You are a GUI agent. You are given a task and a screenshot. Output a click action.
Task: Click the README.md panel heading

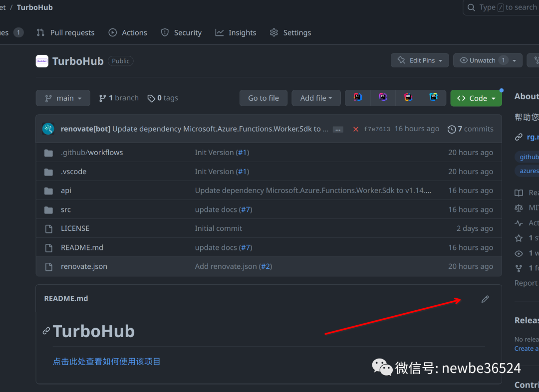pyautogui.click(x=66, y=299)
